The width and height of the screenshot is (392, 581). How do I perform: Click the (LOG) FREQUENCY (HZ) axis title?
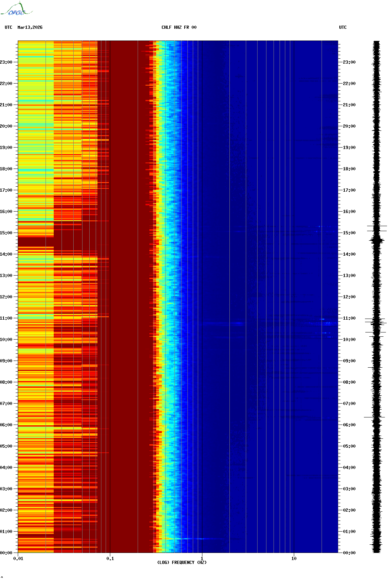(182, 563)
